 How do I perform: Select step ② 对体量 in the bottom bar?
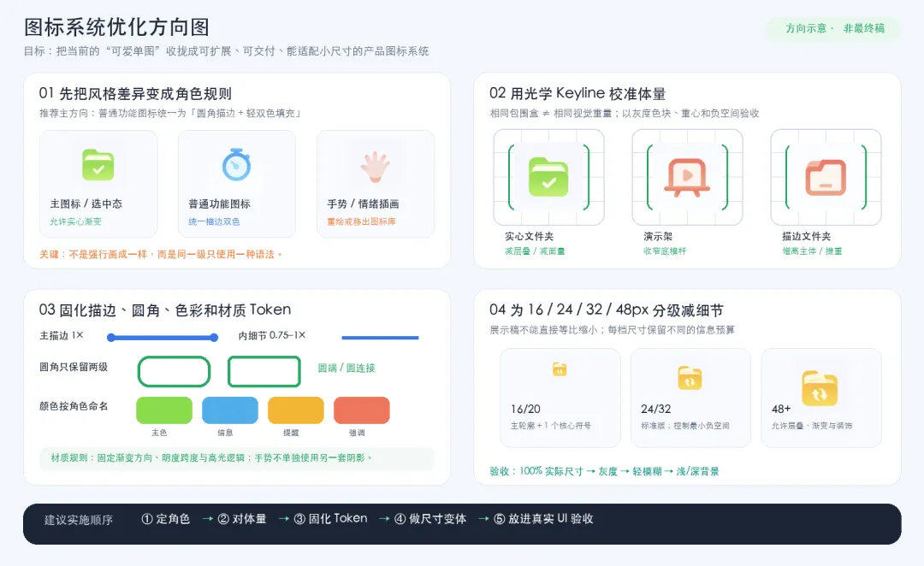[242, 519]
